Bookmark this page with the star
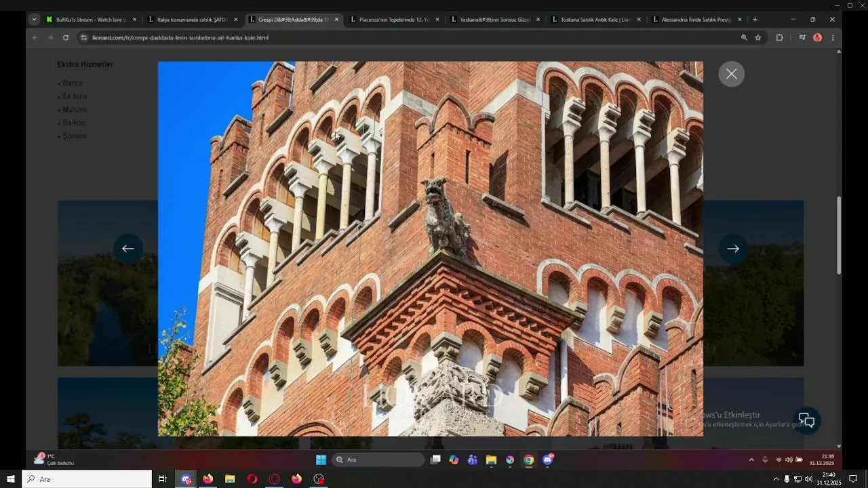 click(758, 38)
